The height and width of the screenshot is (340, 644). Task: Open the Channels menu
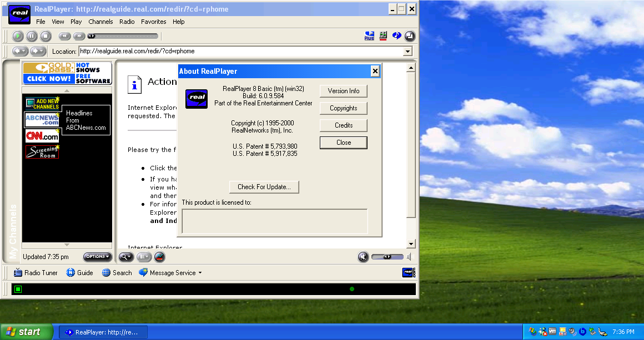(x=100, y=22)
